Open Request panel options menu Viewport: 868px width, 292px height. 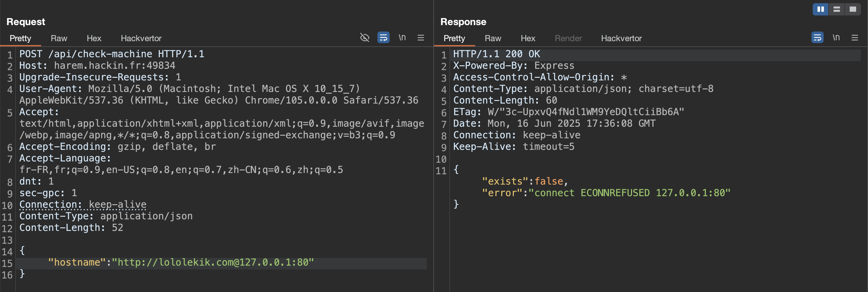point(420,37)
